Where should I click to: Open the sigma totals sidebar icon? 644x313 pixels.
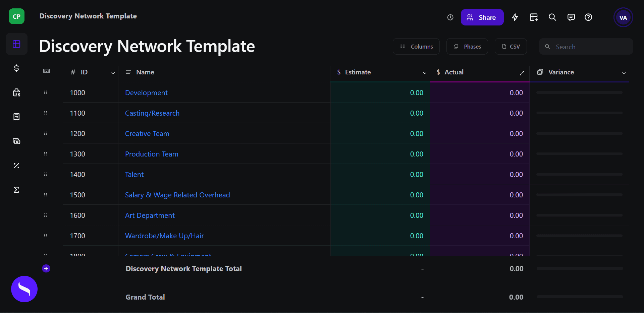pos(16,190)
